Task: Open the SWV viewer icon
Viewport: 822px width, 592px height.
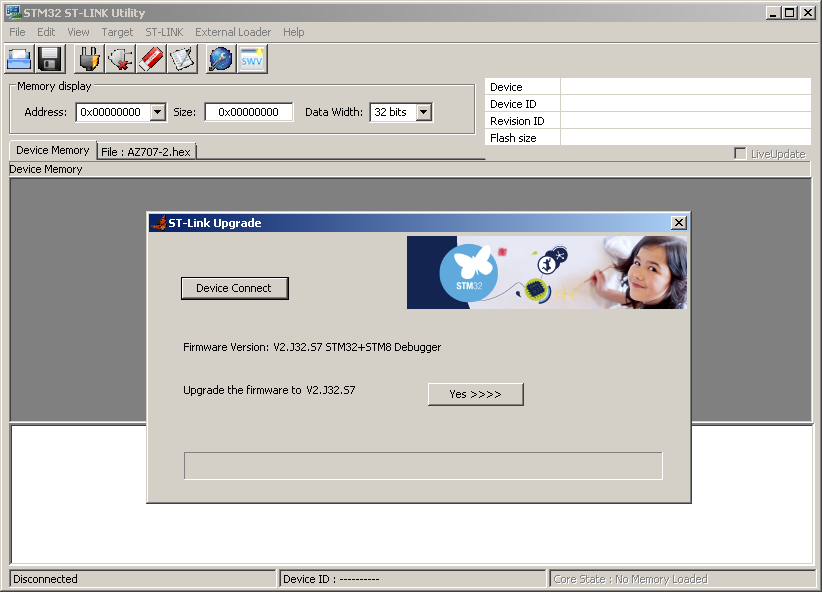Action: (x=252, y=59)
